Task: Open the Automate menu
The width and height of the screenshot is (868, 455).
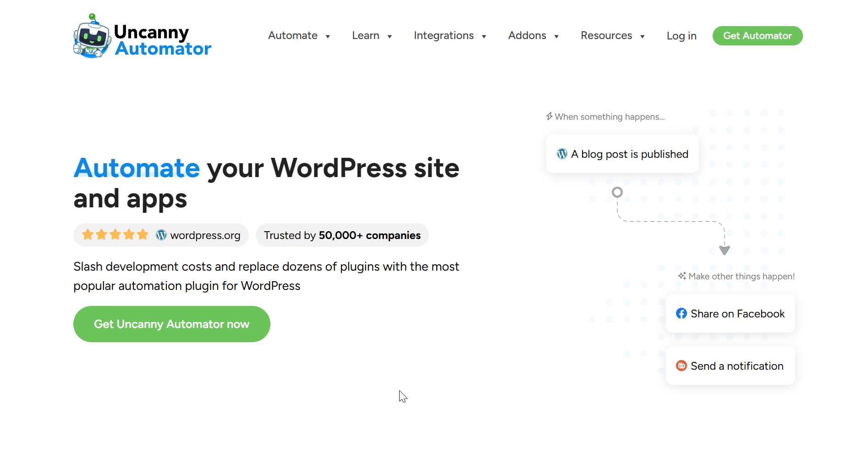Action: click(293, 35)
